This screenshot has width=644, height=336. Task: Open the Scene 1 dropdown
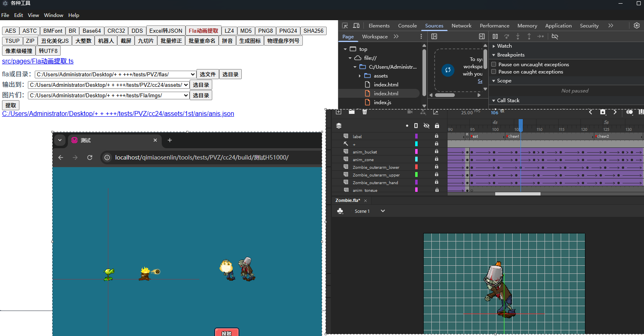point(382,211)
